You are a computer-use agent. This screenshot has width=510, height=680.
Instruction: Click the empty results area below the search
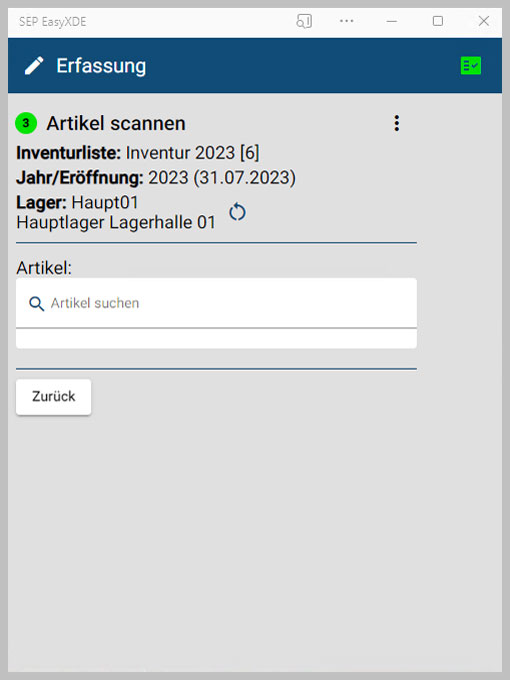[216, 339]
